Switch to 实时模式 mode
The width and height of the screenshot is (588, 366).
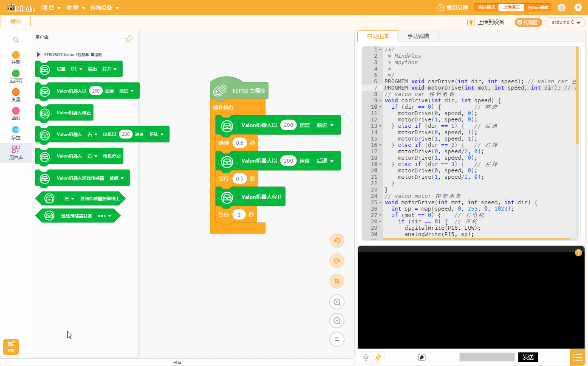tap(486, 8)
